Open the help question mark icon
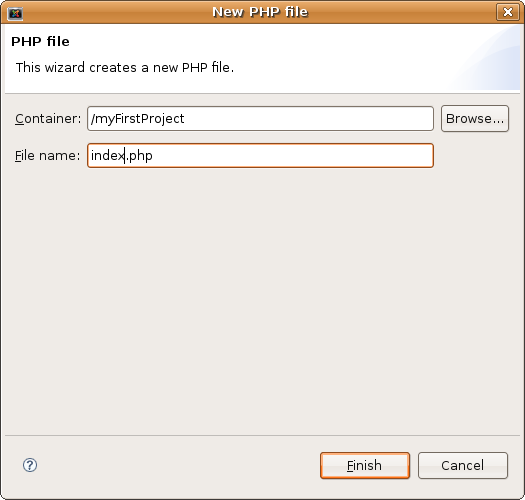Viewport: 525px width, 500px height. pyautogui.click(x=30, y=465)
